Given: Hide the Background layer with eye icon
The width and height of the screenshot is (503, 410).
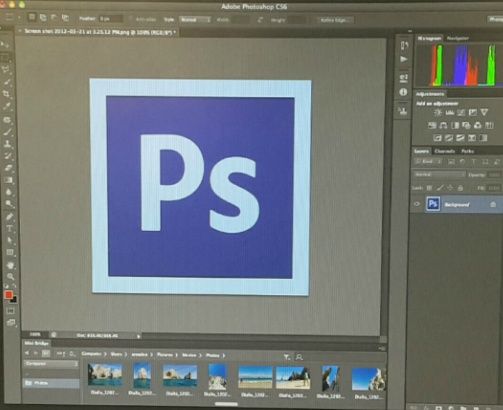Looking at the screenshot, I should coord(417,204).
